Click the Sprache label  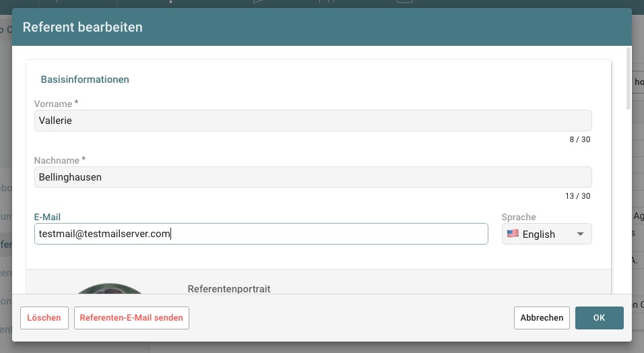(519, 217)
